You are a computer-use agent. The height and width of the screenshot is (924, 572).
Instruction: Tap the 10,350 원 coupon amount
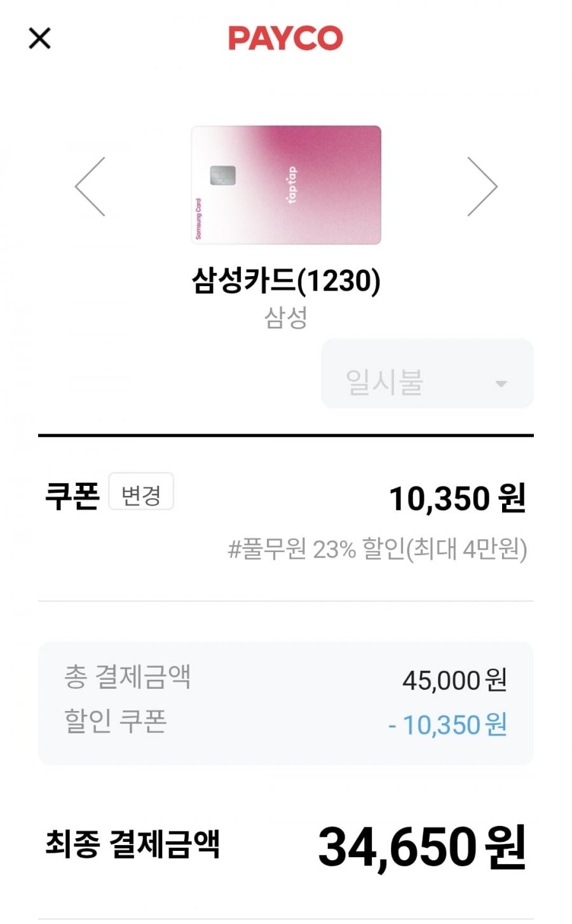coord(457,498)
